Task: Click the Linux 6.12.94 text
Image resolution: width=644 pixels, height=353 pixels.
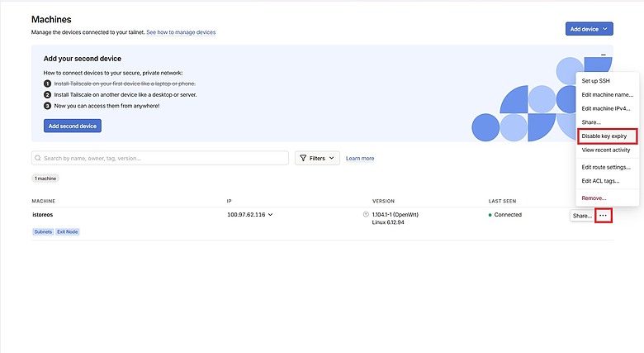Action: point(388,222)
